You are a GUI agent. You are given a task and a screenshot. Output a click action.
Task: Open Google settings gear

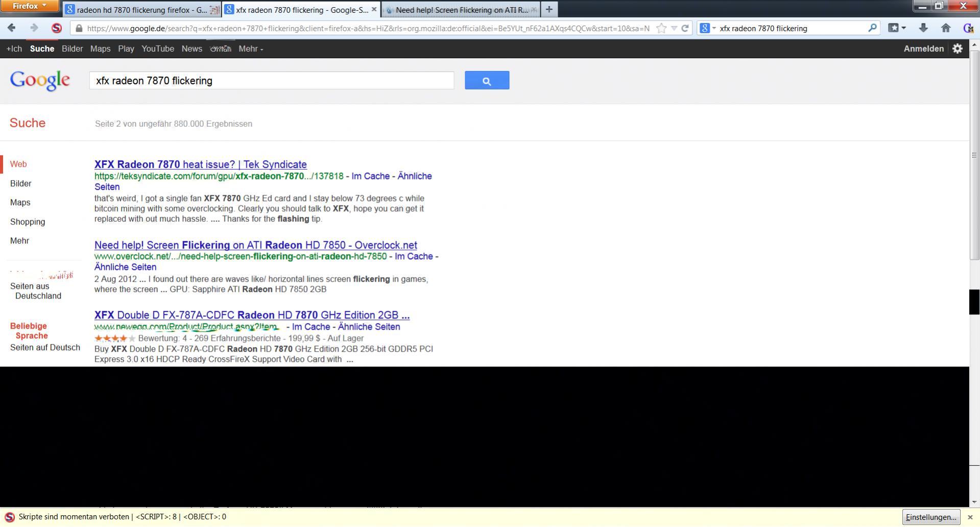coord(958,49)
